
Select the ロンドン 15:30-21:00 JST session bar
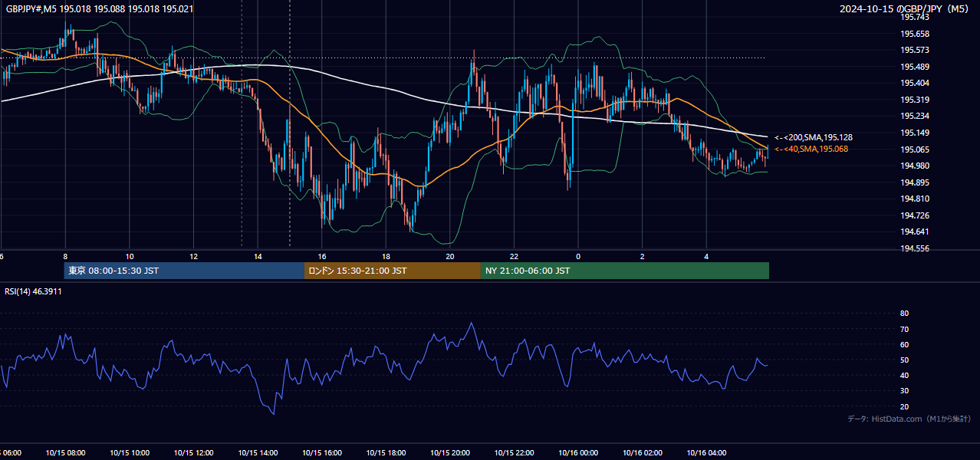(x=393, y=271)
